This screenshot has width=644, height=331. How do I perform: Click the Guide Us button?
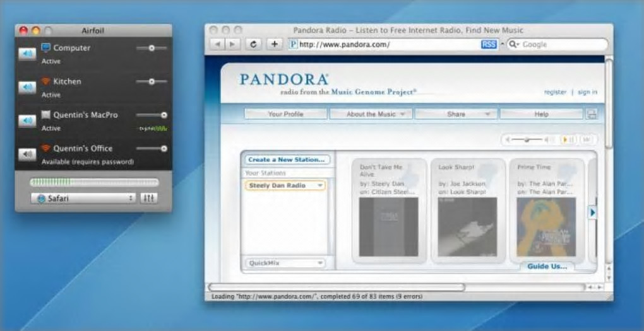point(547,266)
